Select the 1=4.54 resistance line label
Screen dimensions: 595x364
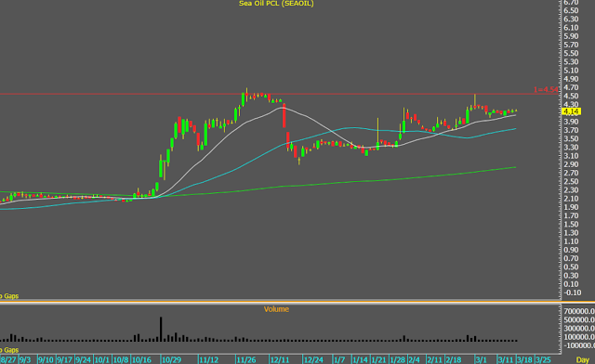(546, 90)
